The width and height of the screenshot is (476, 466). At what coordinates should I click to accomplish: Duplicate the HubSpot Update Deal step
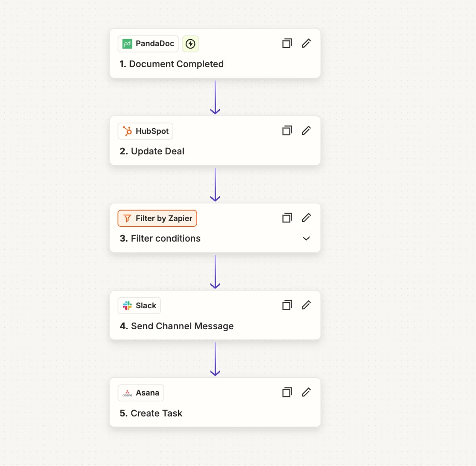(x=287, y=131)
